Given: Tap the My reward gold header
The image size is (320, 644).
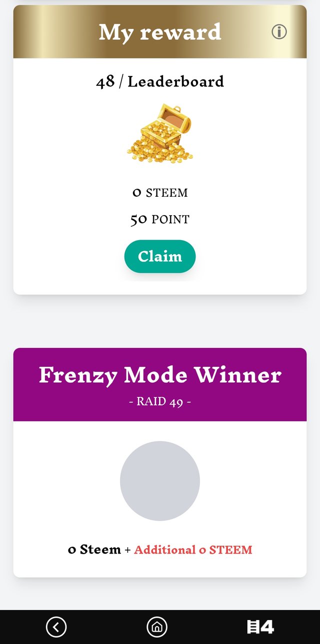Looking at the screenshot, I should click(160, 32).
